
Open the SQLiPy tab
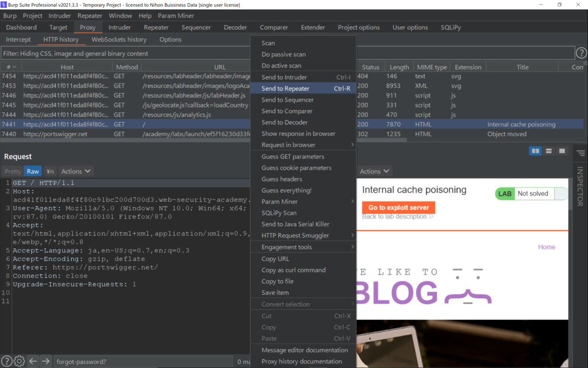[x=451, y=27]
